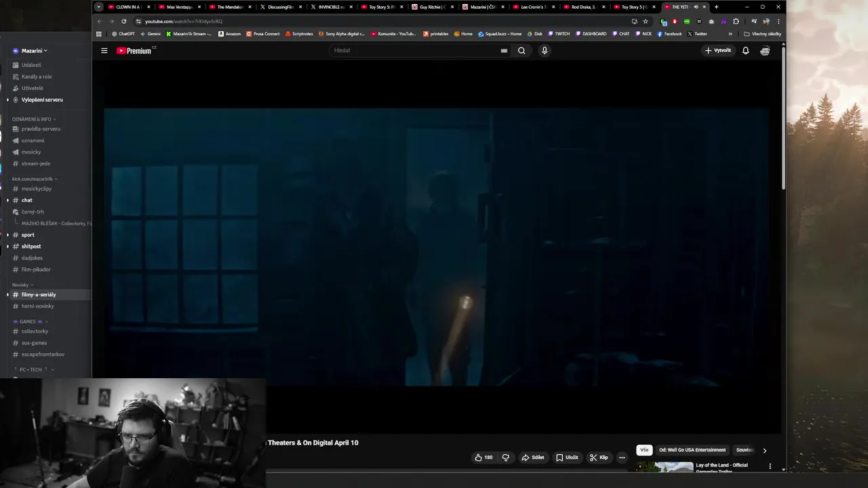Go to the YouTube Premium home logo
This screenshot has width=868, height=488.
pos(135,51)
